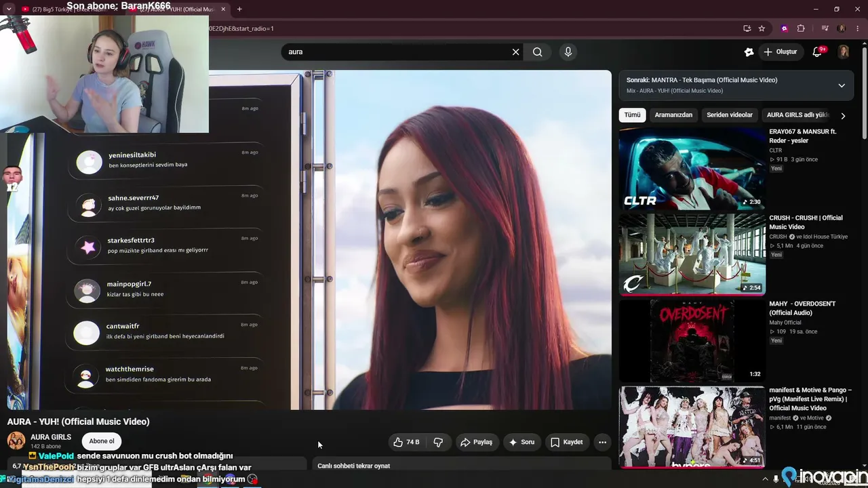The width and height of the screenshot is (868, 488).
Task: Clear the YouTube search query
Action: click(515, 52)
